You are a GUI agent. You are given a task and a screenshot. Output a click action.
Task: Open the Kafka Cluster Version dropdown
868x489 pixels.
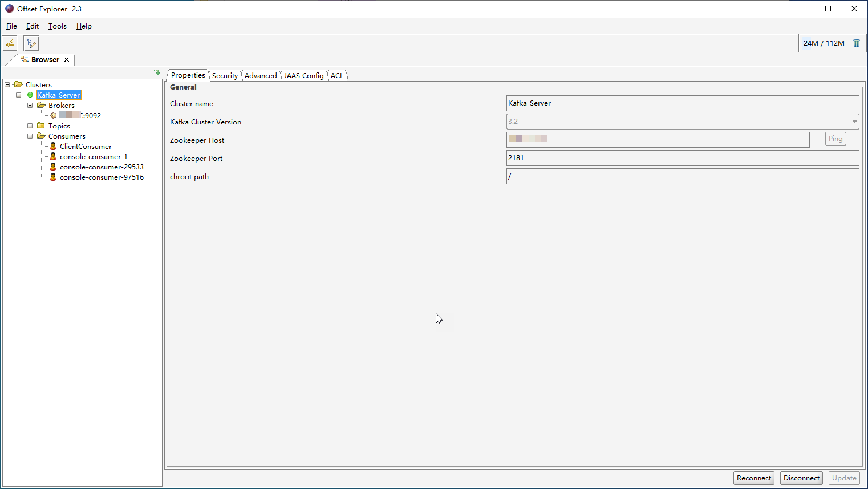click(854, 122)
